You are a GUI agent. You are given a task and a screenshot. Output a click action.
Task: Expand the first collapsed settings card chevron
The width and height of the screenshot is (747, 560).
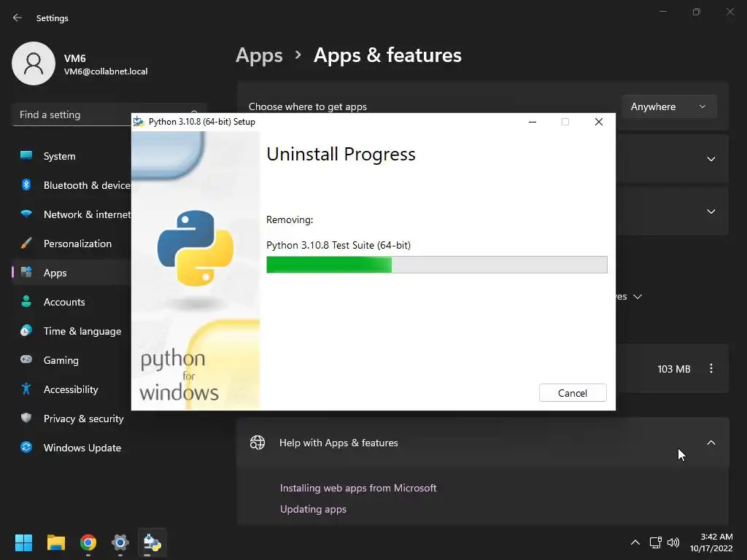pos(711,159)
